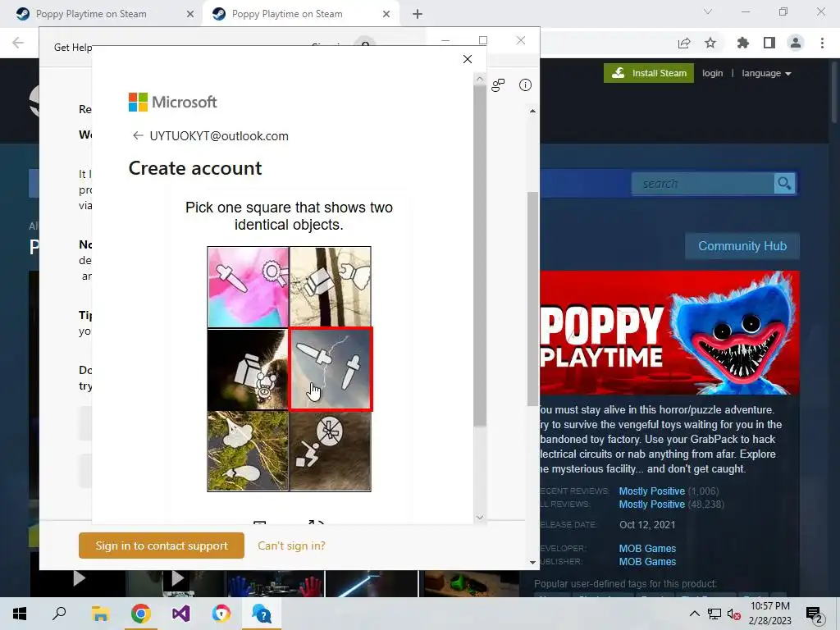840x630 pixels.
Task: Switch to the first Poppy Playtime tab
Action: pos(101,14)
